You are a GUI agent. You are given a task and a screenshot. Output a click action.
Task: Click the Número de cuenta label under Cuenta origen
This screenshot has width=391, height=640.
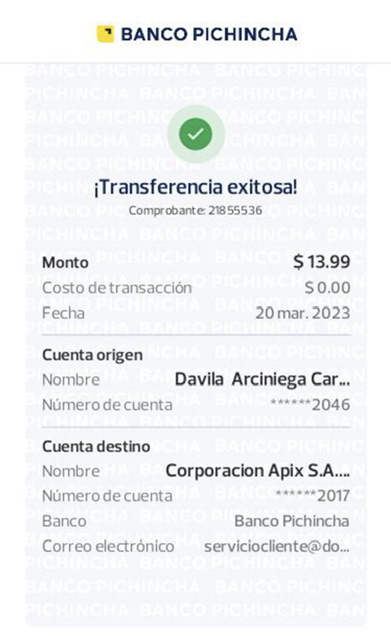point(107,405)
